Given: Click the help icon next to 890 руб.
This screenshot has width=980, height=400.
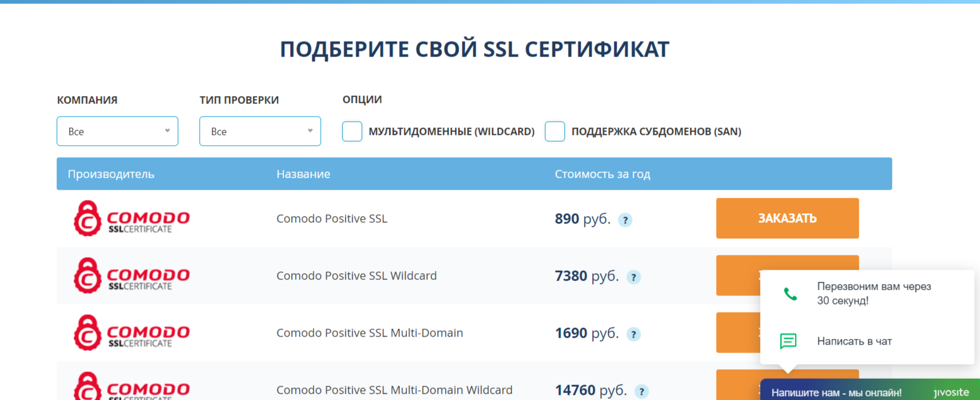Looking at the screenshot, I should coord(625,220).
